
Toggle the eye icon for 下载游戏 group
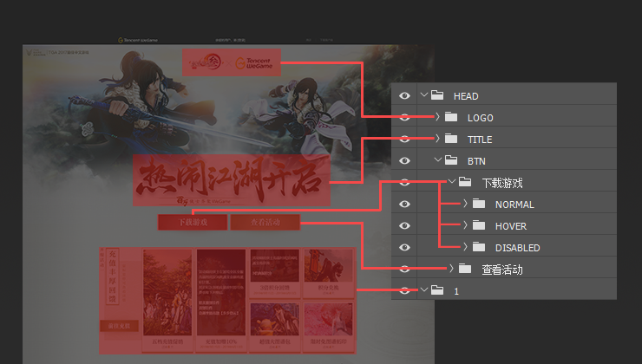point(404,182)
